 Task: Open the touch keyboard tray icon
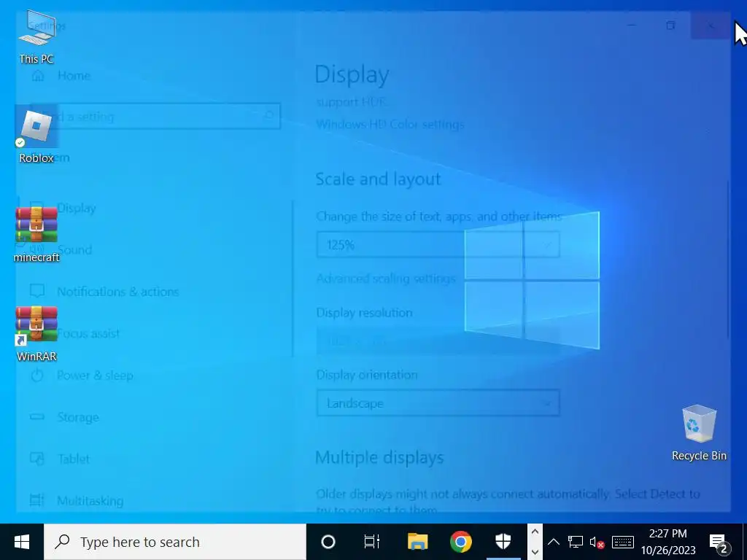click(623, 542)
